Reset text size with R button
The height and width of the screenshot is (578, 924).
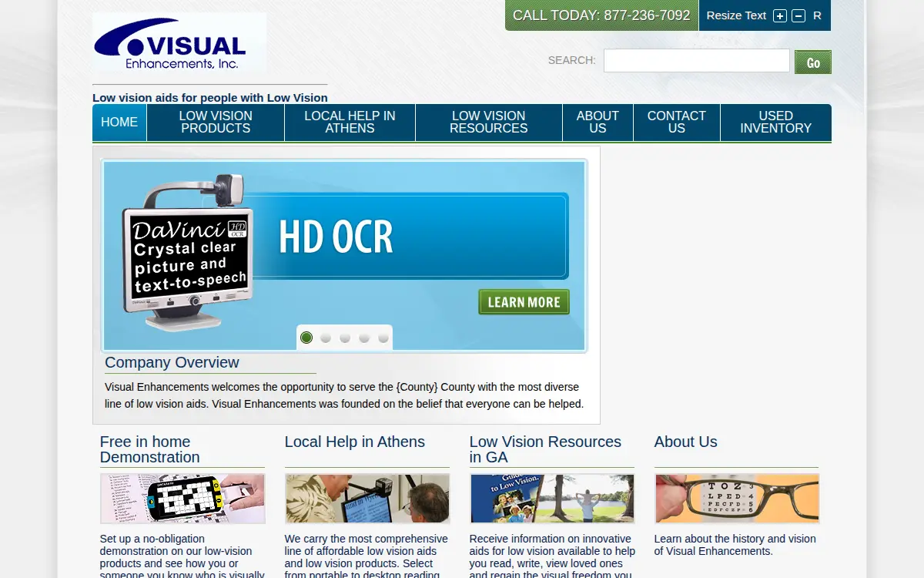817,15
